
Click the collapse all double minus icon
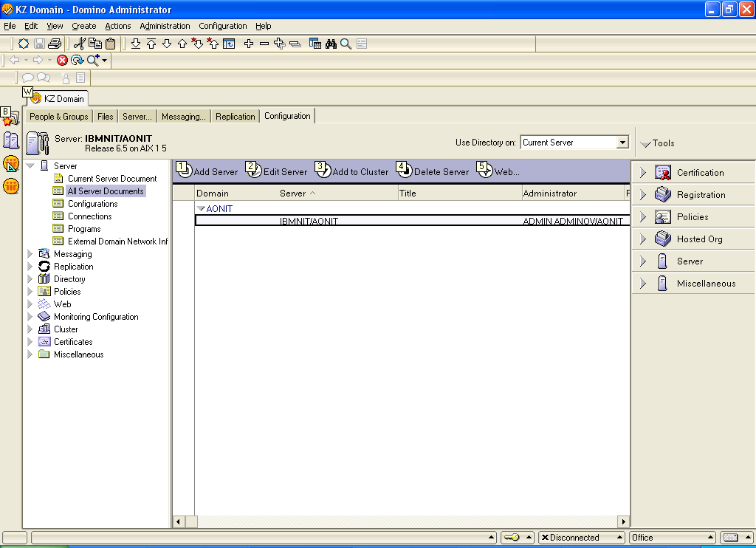pyautogui.click(x=295, y=44)
